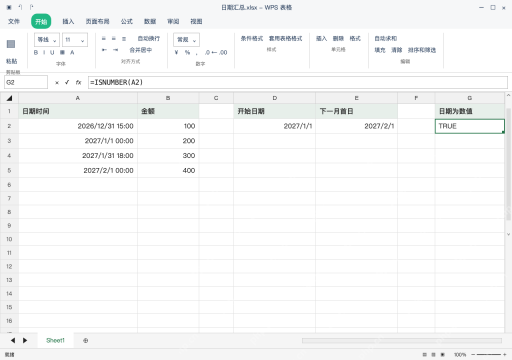
Task: Cancel formula entry with X
Action: (x=57, y=83)
